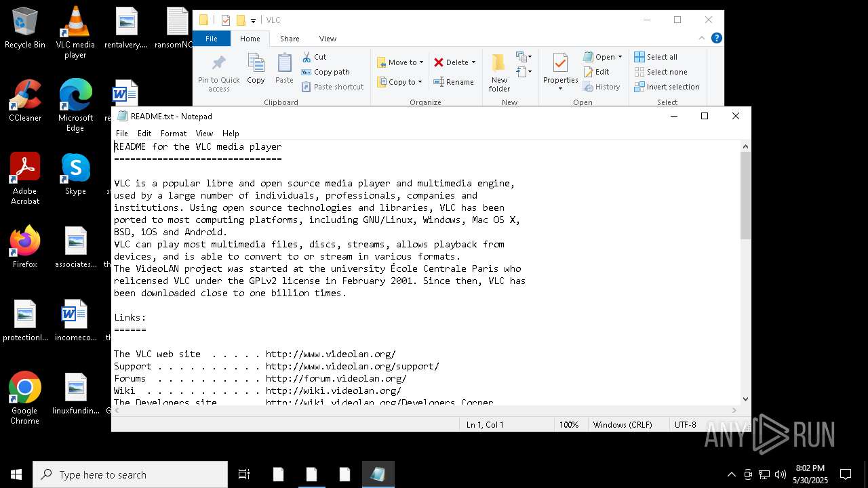
Task: Select the Adobe Acrobat desktop shortcut
Action: 25,179
